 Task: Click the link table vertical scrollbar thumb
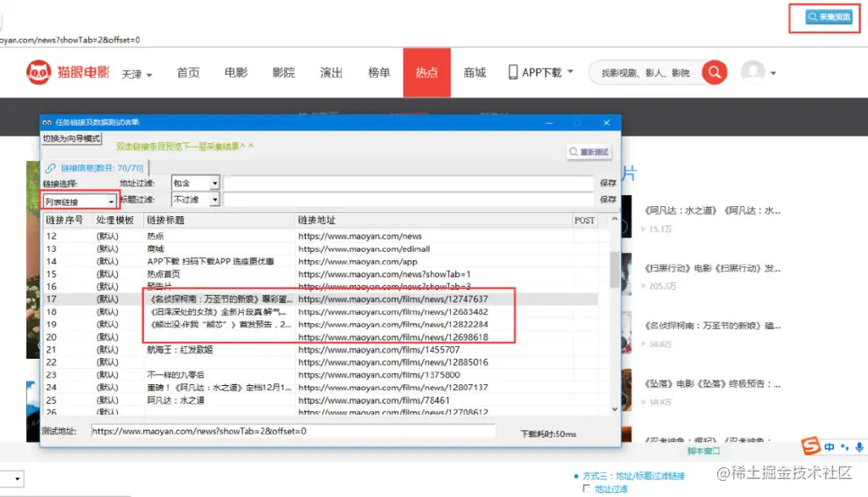click(x=615, y=269)
